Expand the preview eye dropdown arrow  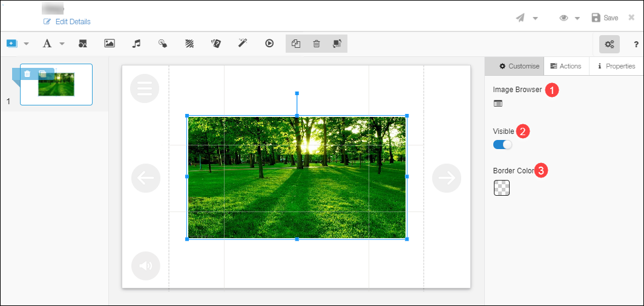(577, 18)
